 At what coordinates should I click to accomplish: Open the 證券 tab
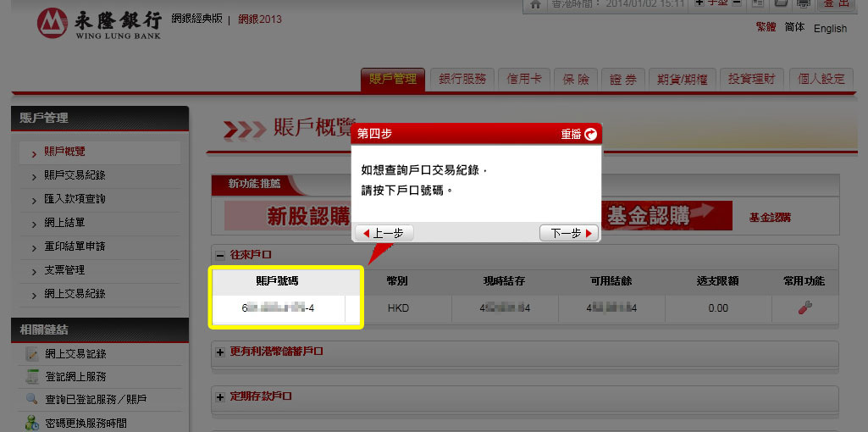pyautogui.click(x=623, y=79)
